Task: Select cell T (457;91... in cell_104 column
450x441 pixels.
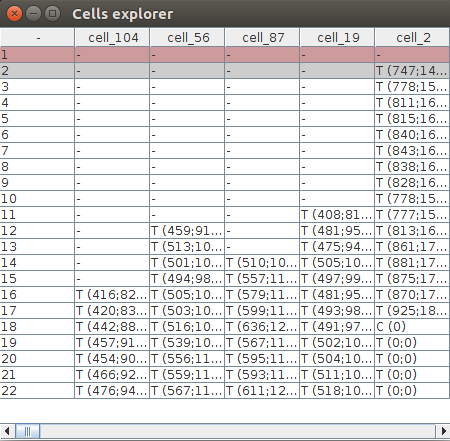Action: click(x=112, y=343)
